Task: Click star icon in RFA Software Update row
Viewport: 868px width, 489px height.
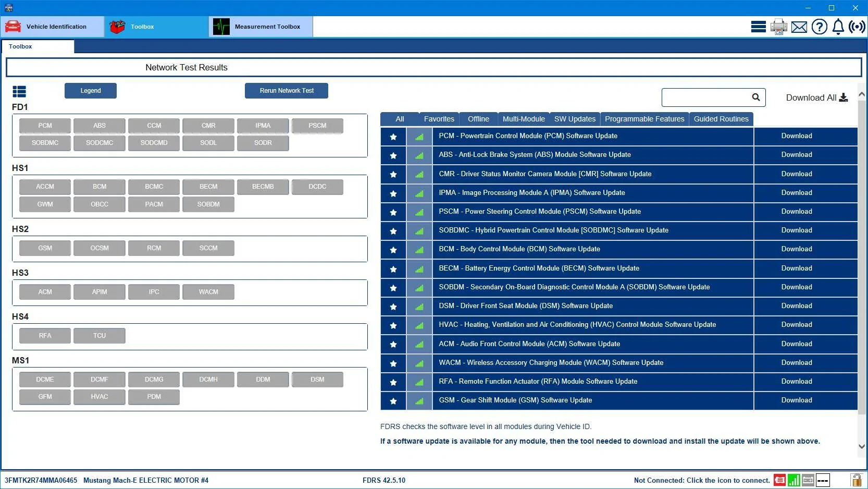Action: tap(393, 382)
